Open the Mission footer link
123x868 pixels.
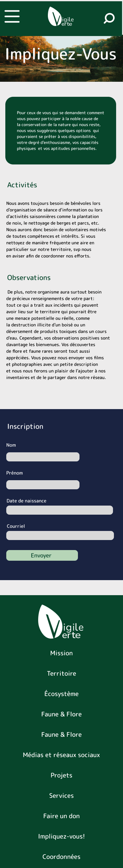(61, 653)
